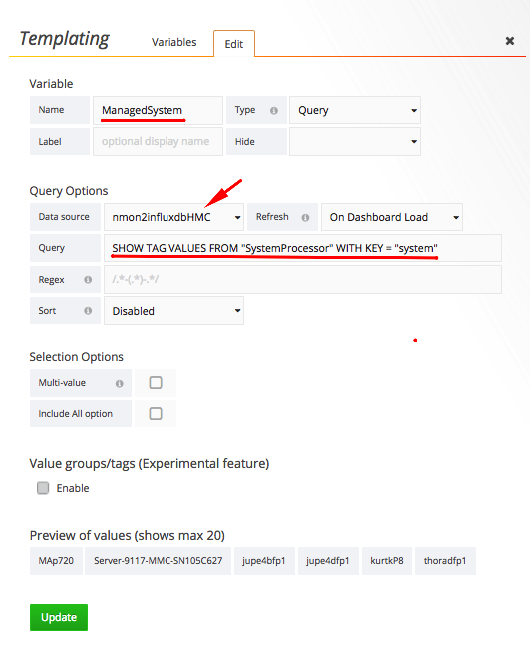Image resolution: width=530 pixels, height=646 pixels.
Task: Open the Hide dropdown
Action: 355,141
